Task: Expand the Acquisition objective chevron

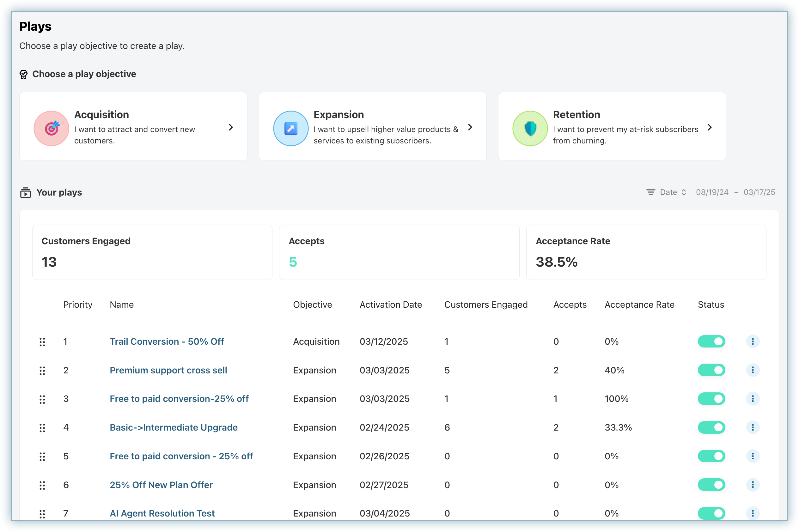Action: coord(231,127)
